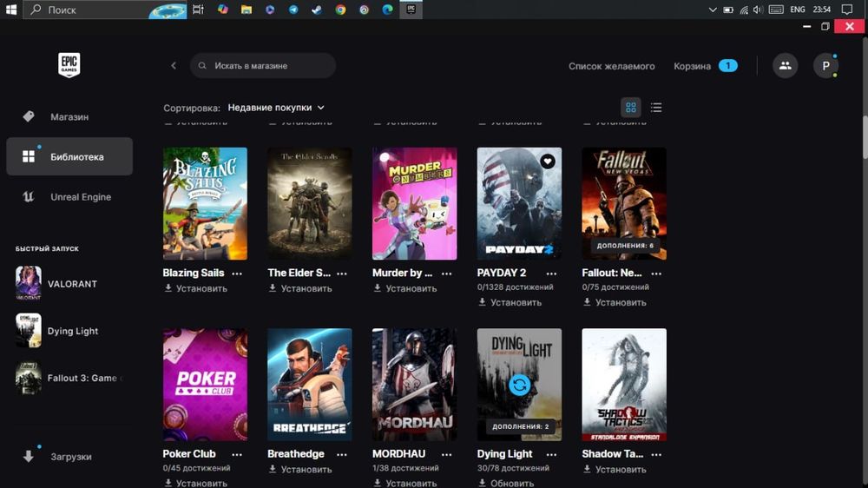Open Shadow Tactics cover thumbnail
Image resolution: width=868 pixels, height=488 pixels.
[624, 385]
